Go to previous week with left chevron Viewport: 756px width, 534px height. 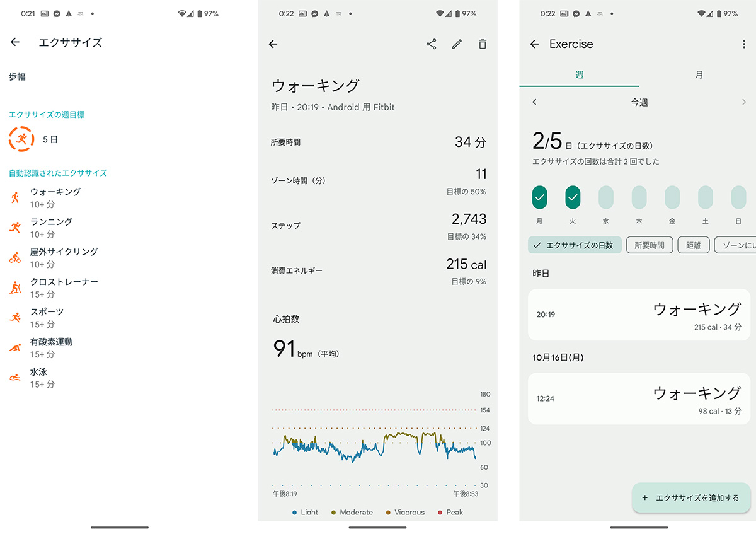tap(534, 102)
